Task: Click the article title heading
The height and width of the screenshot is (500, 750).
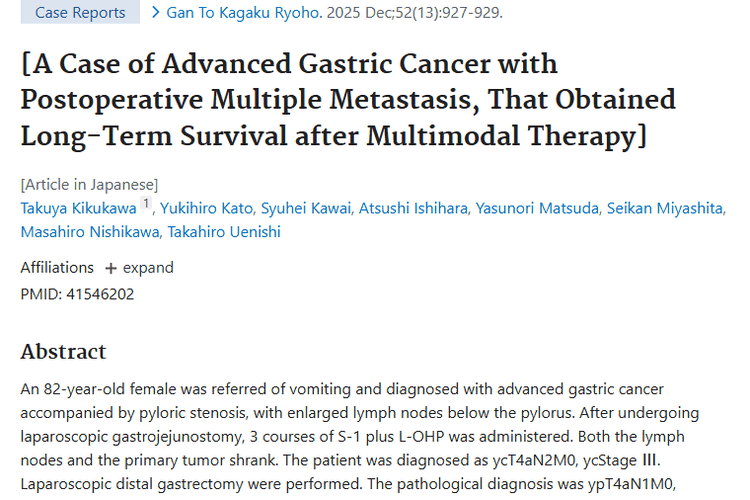Action: pyautogui.click(x=348, y=99)
